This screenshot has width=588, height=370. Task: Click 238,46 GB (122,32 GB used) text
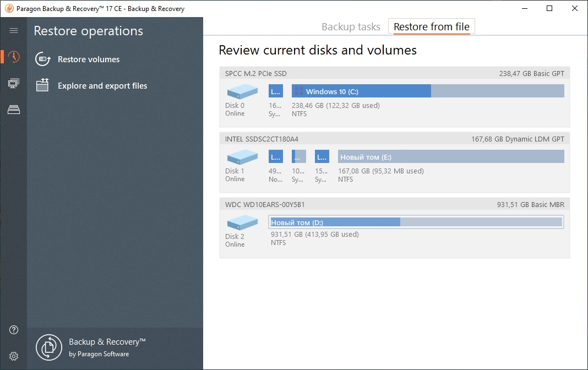336,105
